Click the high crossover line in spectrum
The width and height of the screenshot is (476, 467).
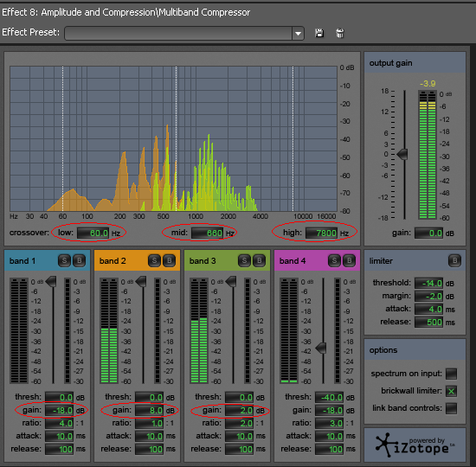[293, 138]
